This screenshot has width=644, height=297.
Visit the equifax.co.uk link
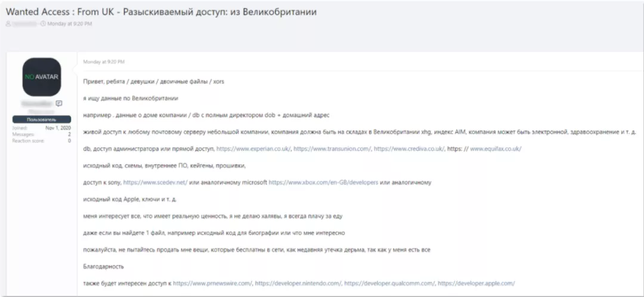click(496, 148)
